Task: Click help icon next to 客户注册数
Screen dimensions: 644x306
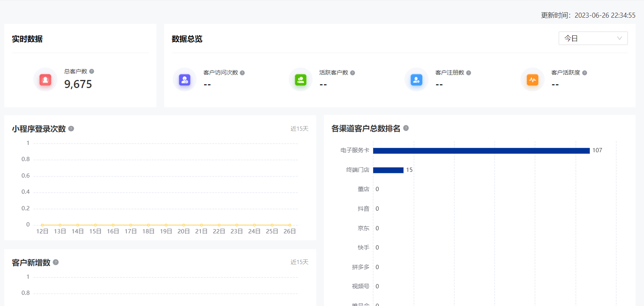Action: coord(468,73)
